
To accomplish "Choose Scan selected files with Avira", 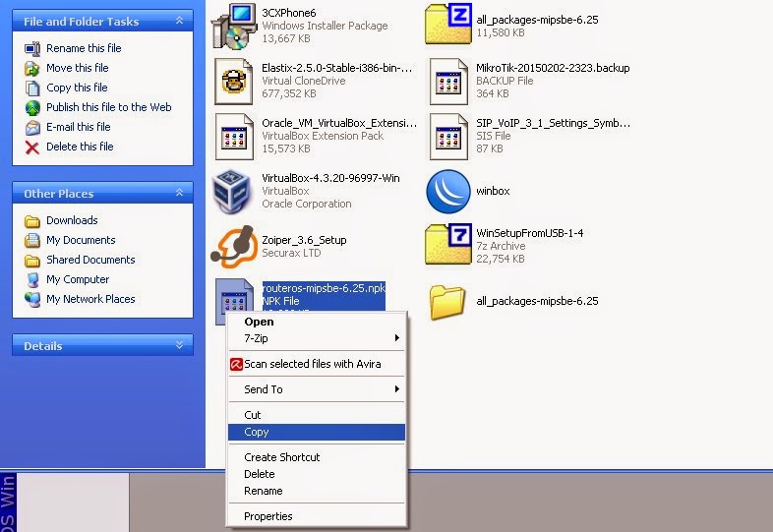I will pyautogui.click(x=317, y=364).
